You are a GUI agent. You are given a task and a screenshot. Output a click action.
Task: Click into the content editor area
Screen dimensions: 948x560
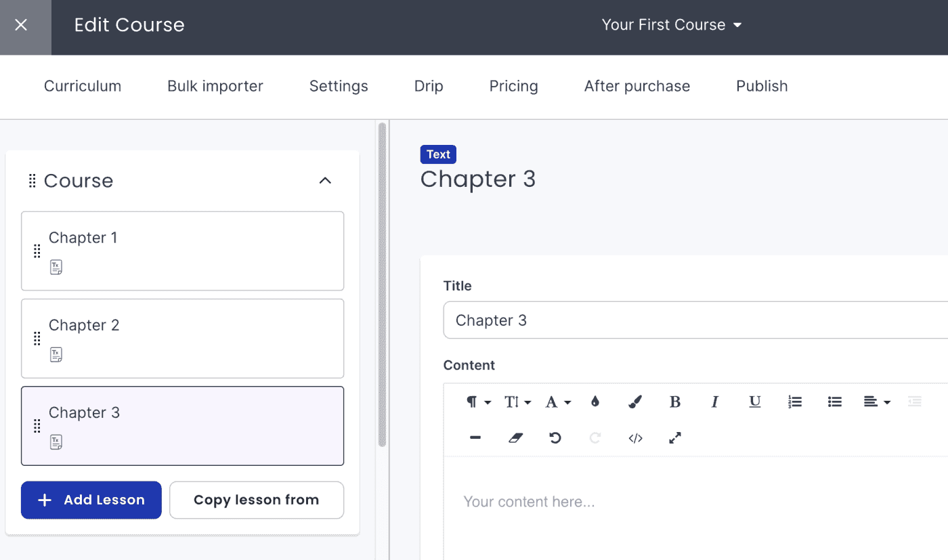(x=695, y=508)
